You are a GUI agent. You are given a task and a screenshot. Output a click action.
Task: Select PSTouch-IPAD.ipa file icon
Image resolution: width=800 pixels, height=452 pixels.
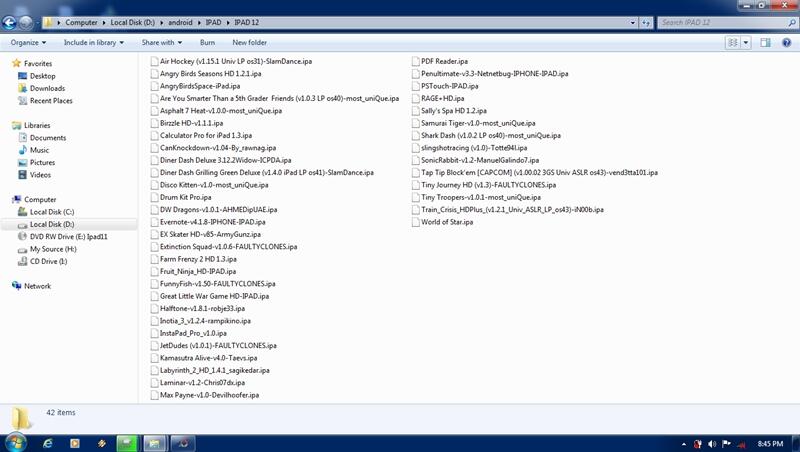click(416, 86)
